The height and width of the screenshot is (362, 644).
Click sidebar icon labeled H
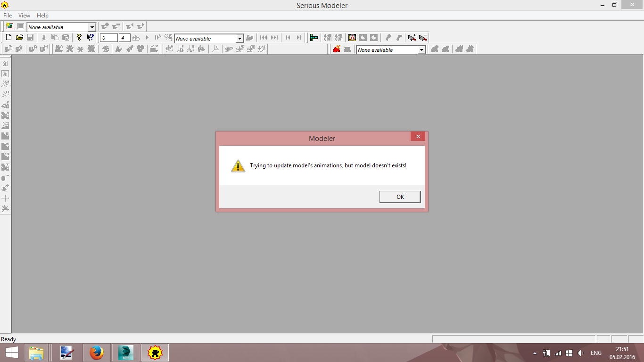click(x=5, y=94)
